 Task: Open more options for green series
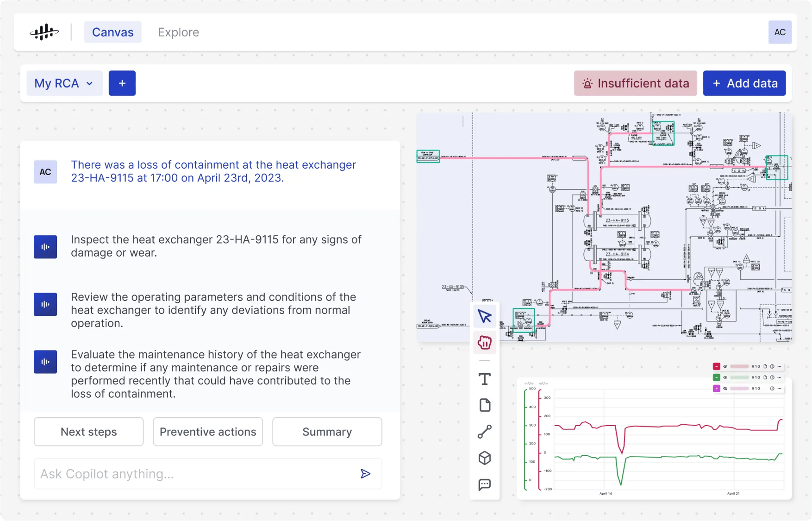[780, 377]
